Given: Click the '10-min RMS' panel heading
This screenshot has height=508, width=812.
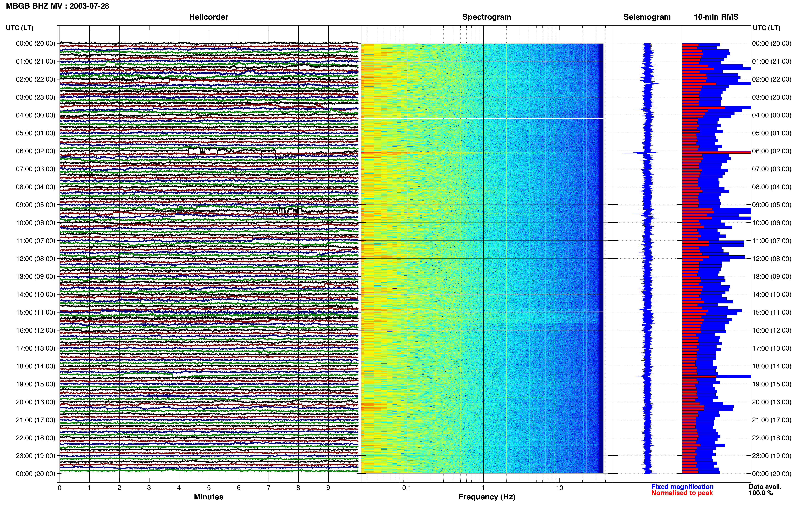Looking at the screenshot, I should (x=716, y=17).
